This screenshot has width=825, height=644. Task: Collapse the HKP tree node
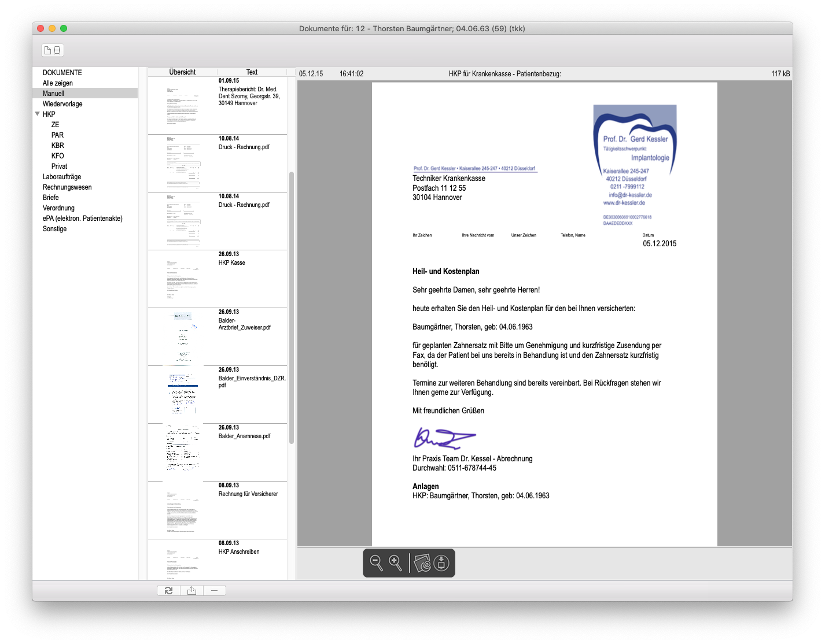38,114
